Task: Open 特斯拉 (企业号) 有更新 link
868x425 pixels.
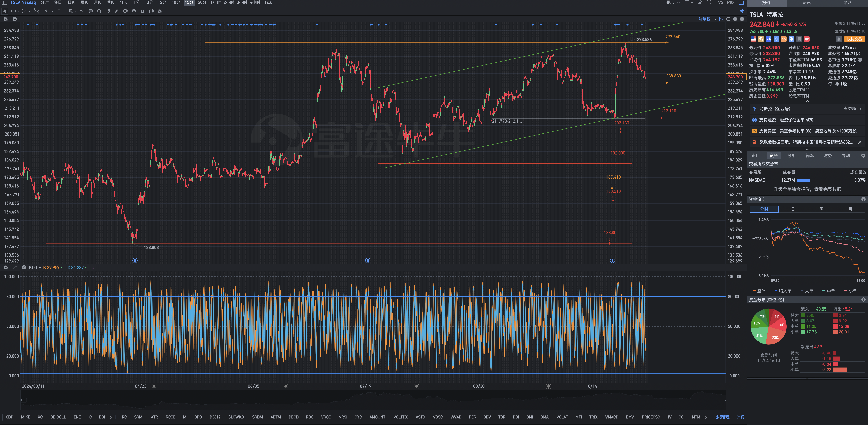Action: [807, 109]
